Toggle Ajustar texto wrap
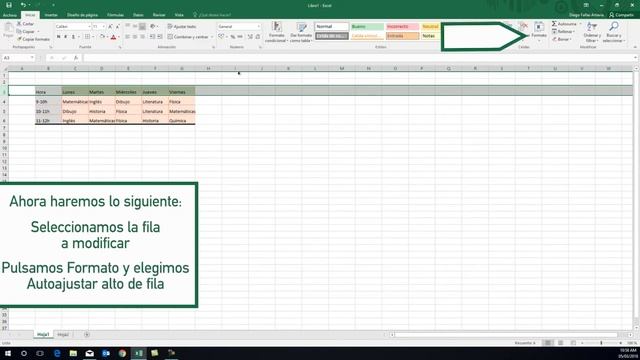The image size is (640, 360). [x=182, y=27]
